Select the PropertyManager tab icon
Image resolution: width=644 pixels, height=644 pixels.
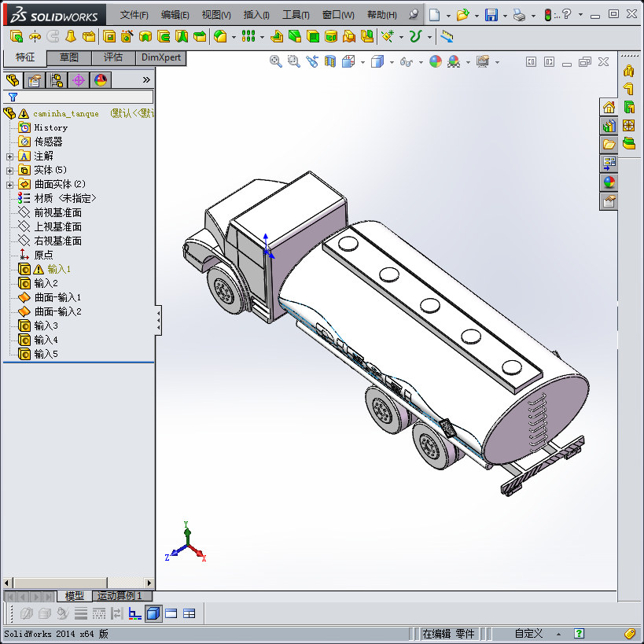34,80
